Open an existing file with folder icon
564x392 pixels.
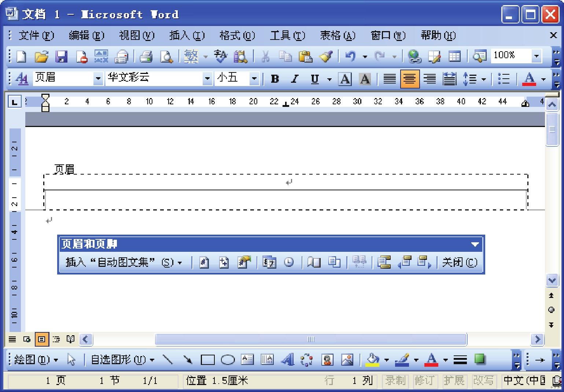pos(41,56)
